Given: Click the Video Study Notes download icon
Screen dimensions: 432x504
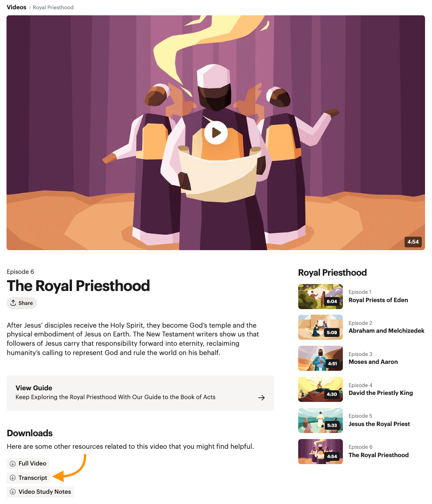Looking at the screenshot, I should coord(13,492).
